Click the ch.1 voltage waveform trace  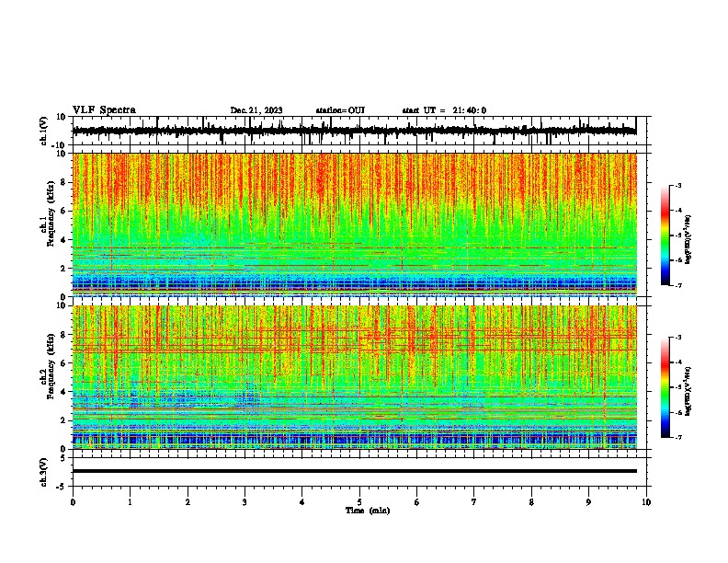[x=354, y=131]
